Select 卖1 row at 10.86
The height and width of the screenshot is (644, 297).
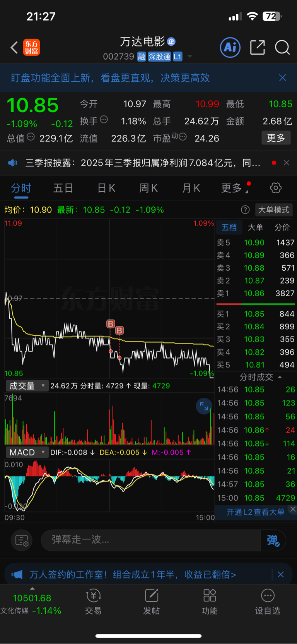click(x=256, y=293)
